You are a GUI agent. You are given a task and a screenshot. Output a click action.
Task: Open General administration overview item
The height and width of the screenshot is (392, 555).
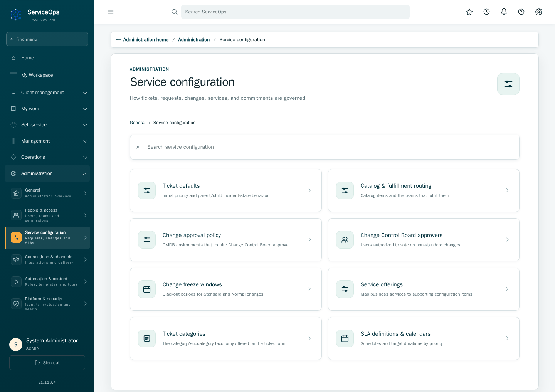[x=47, y=193]
